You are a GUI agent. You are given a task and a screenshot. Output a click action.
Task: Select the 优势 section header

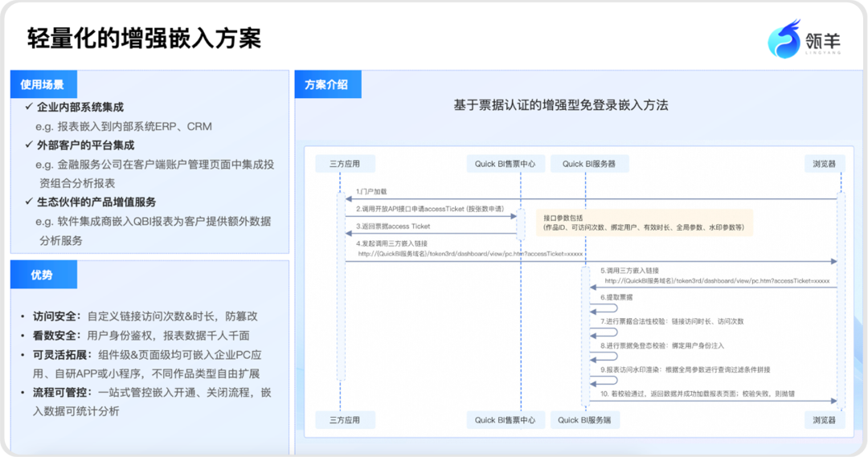[x=43, y=275]
